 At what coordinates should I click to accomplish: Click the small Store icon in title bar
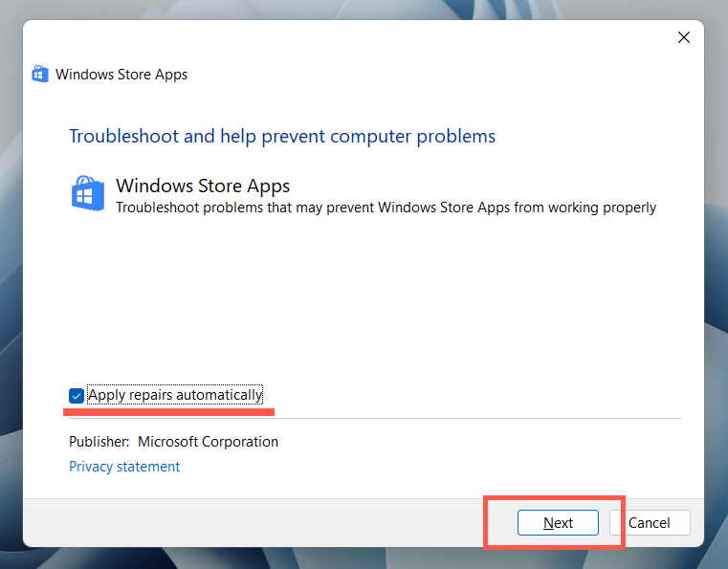(39, 75)
